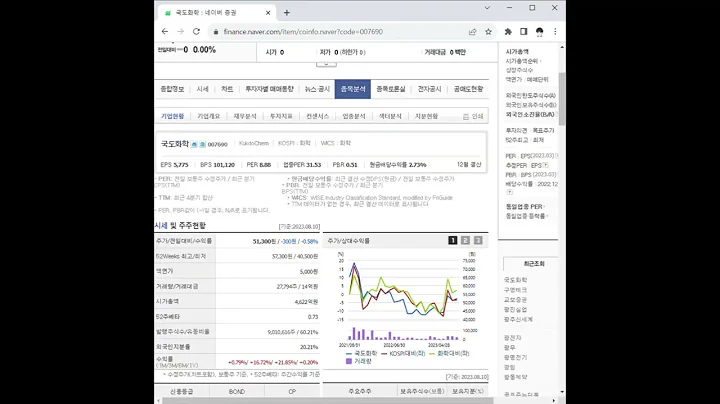Select the 업종분석 sub-tab
Viewport: 720px width, 404px height.
[x=354, y=117]
